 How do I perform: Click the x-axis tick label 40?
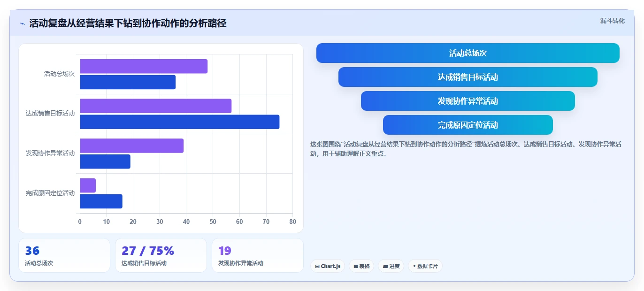point(186,222)
